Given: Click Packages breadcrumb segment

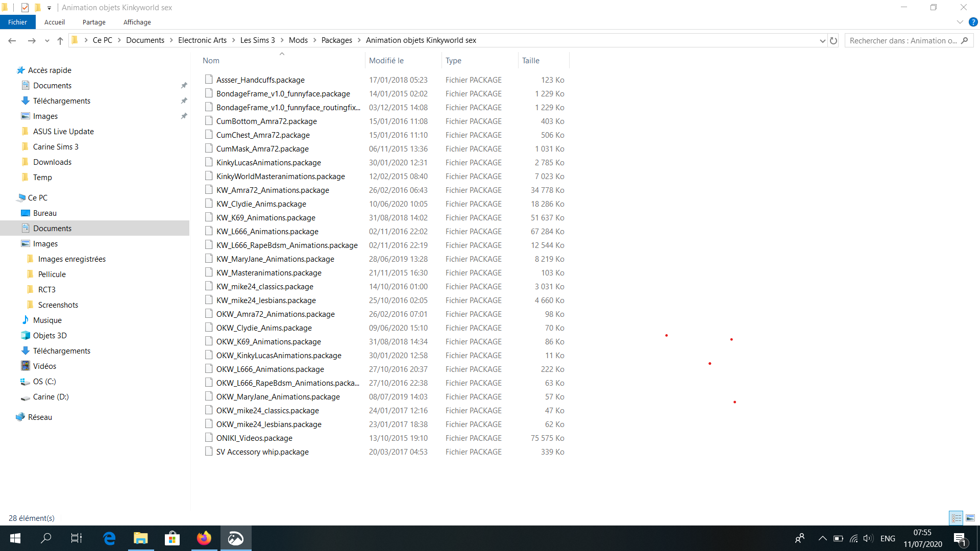Looking at the screenshot, I should (337, 40).
